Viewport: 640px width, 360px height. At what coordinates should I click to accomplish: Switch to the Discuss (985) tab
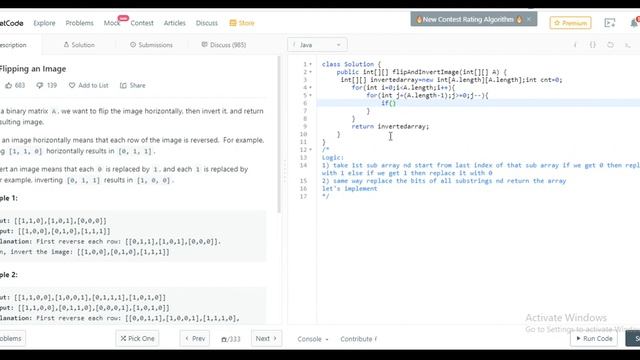tap(224, 45)
